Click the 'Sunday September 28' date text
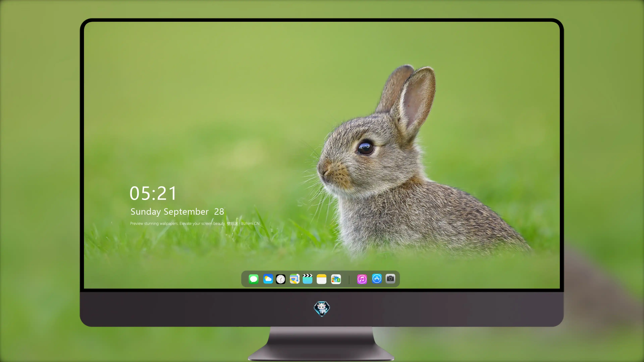644x362 pixels. pyautogui.click(x=177, y=212)
